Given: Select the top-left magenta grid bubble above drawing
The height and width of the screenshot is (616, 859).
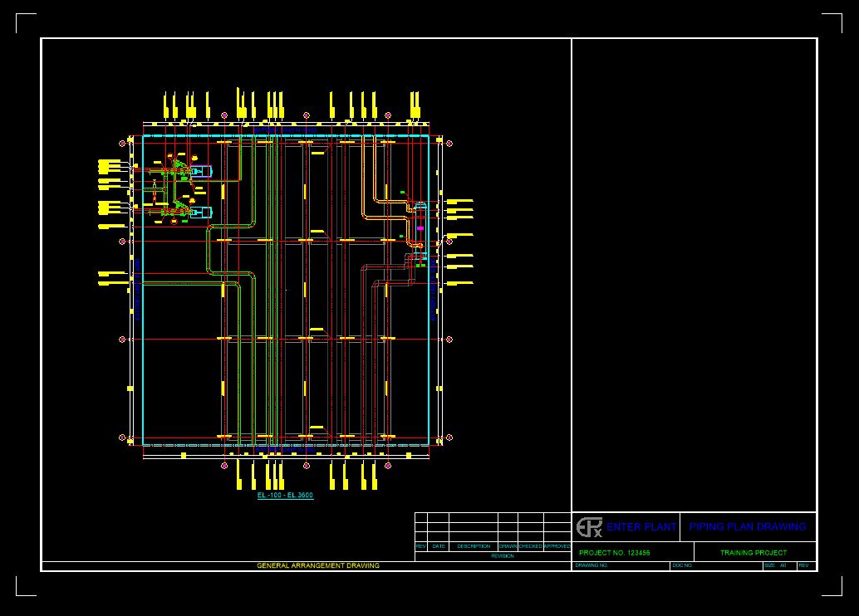Looking at the screenshot, I should (224, 115).
